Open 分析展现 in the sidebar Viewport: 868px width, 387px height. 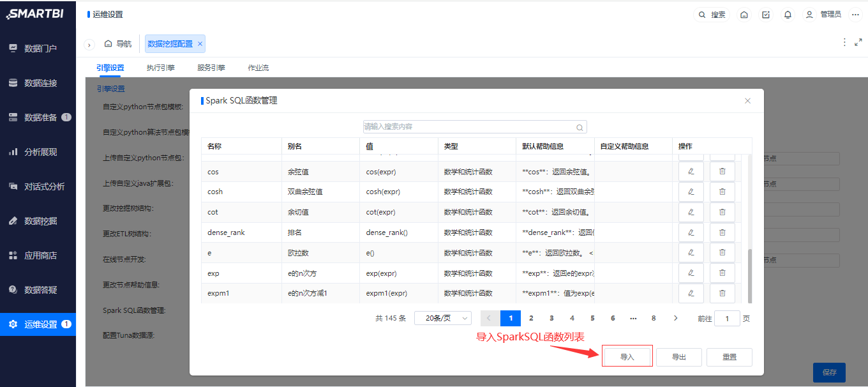pos(38,152)
